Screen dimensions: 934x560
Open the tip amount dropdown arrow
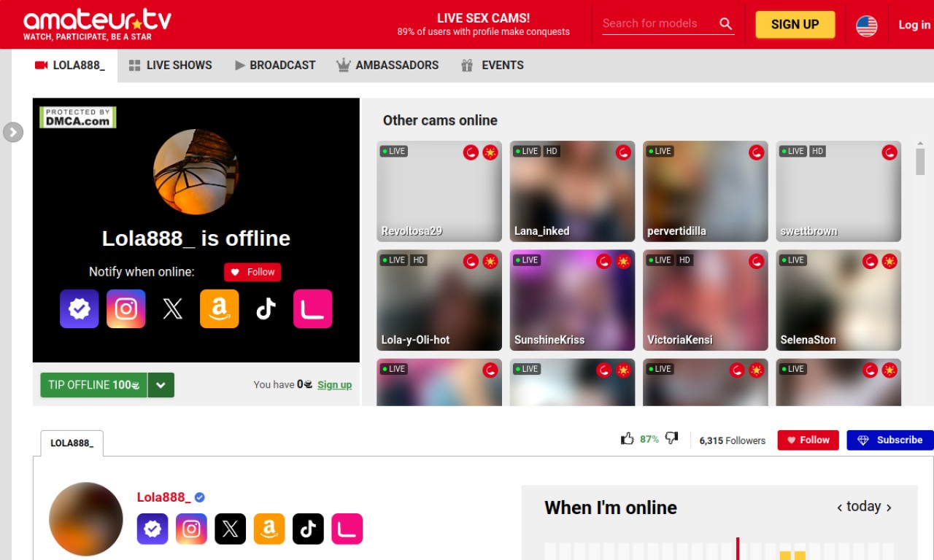tap(161, 385)
